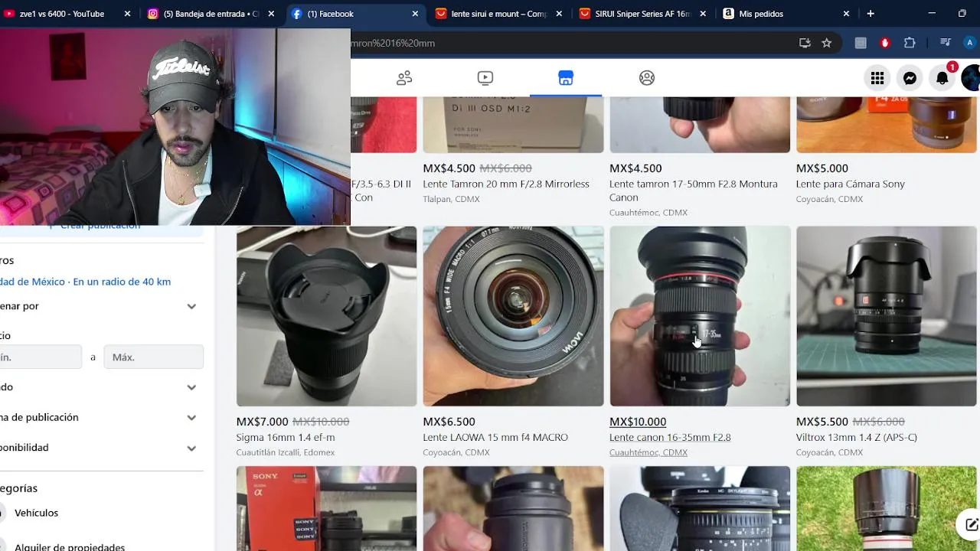Click the MX$5.500 price text

[822, 422]
